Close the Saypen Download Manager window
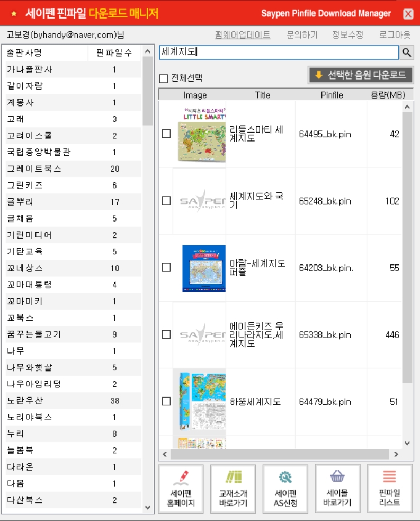This screenshot has width=420, height=521. point(408,14)
